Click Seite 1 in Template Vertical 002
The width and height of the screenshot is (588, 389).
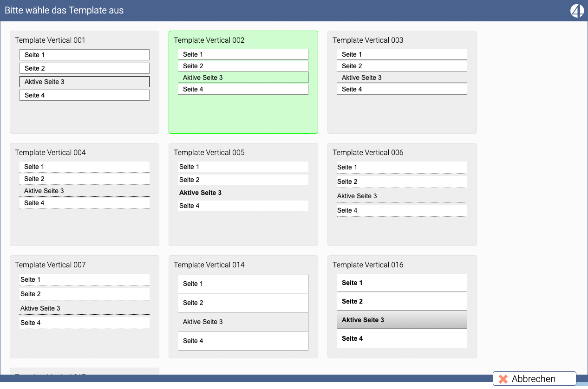click(x=243, y=54)
